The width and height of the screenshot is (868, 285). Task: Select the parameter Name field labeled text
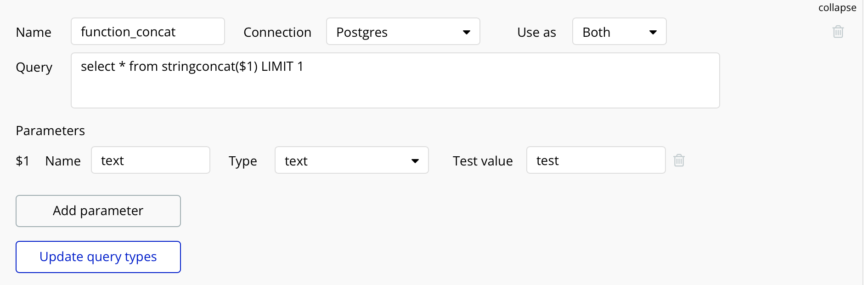point(150,160)
